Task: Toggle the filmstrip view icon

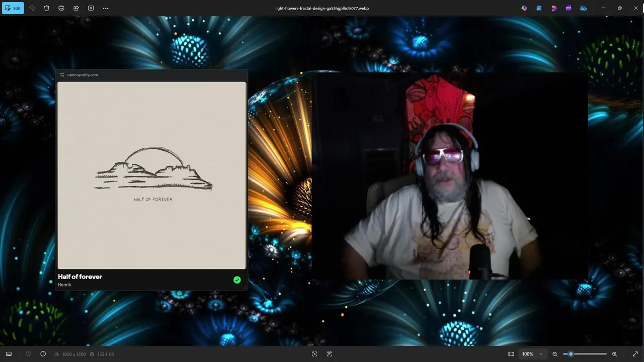Action: coord(9,354)
